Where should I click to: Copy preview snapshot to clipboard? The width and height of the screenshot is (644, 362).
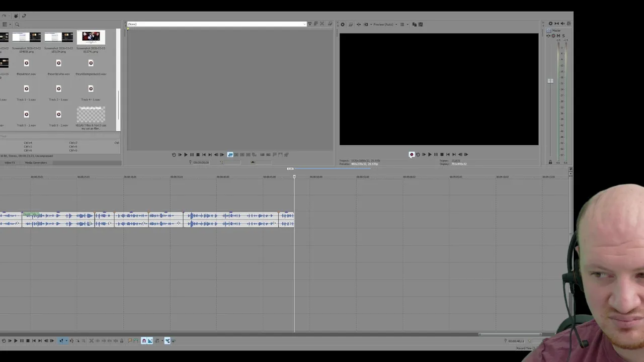pos(415,24)
